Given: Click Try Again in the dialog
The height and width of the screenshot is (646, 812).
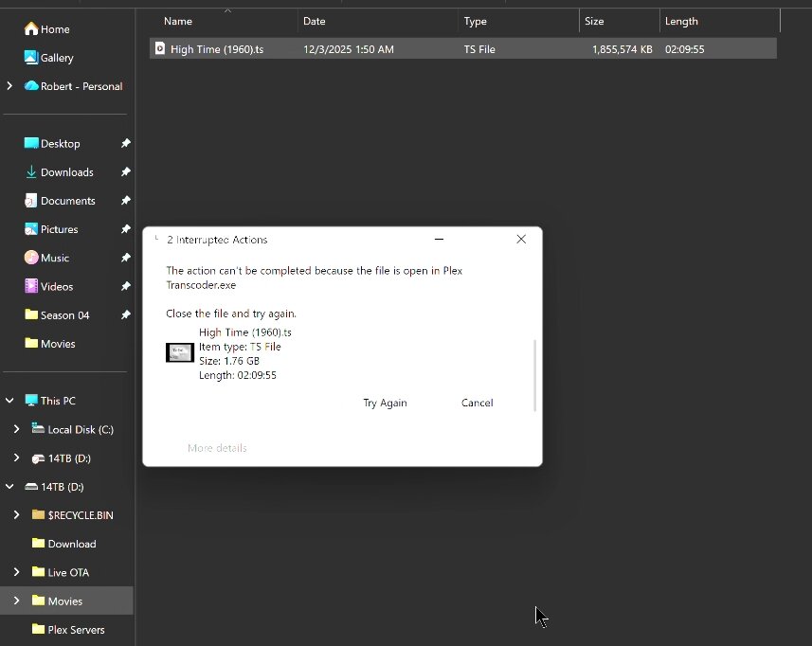Looking at the screenshot, I should pos(385,403).
